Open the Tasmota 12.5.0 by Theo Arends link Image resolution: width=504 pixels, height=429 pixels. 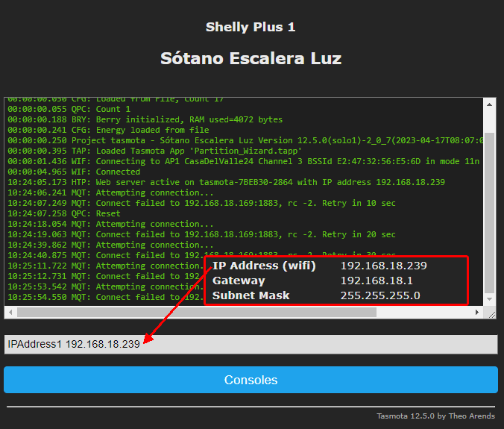tap(435, 416)
